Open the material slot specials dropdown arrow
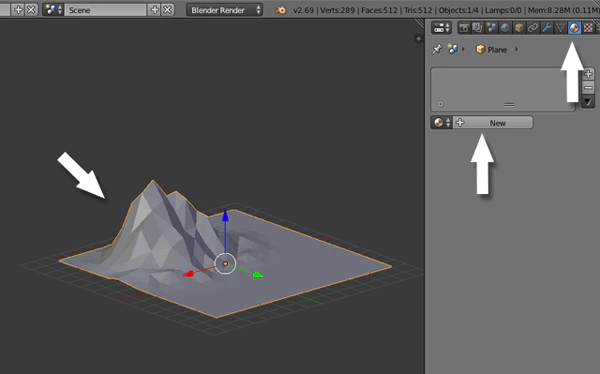The width and height of the screenshot is (600, 374). 588,102
